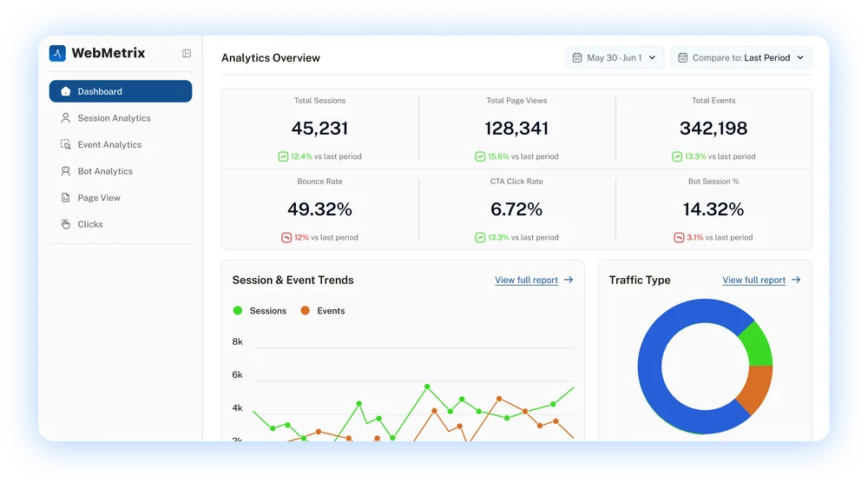Click the CTA Click Rate upward trend icon
Image resolution: width=868 pixels, height=483 pixels.
tap(480, 238)
